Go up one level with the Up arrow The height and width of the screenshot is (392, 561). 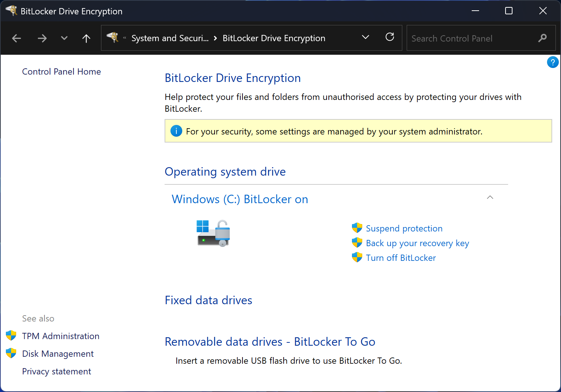pos(86,38)
